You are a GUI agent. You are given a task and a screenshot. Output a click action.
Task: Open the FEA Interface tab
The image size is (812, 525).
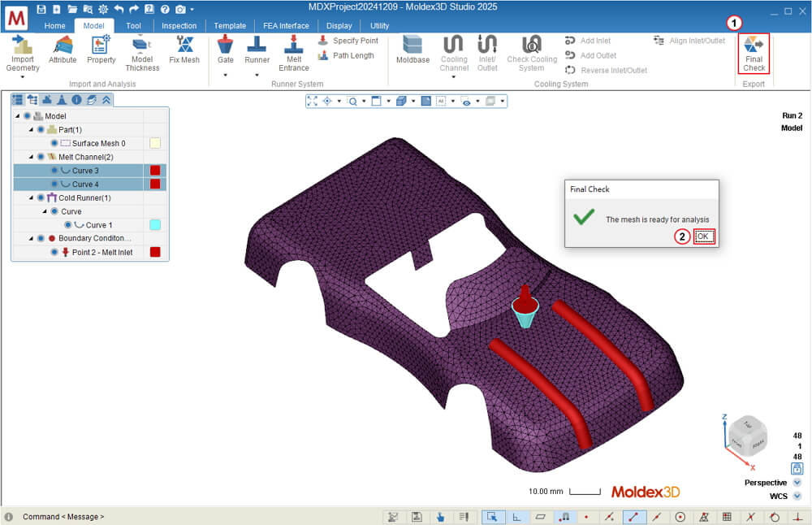[286, 26]
